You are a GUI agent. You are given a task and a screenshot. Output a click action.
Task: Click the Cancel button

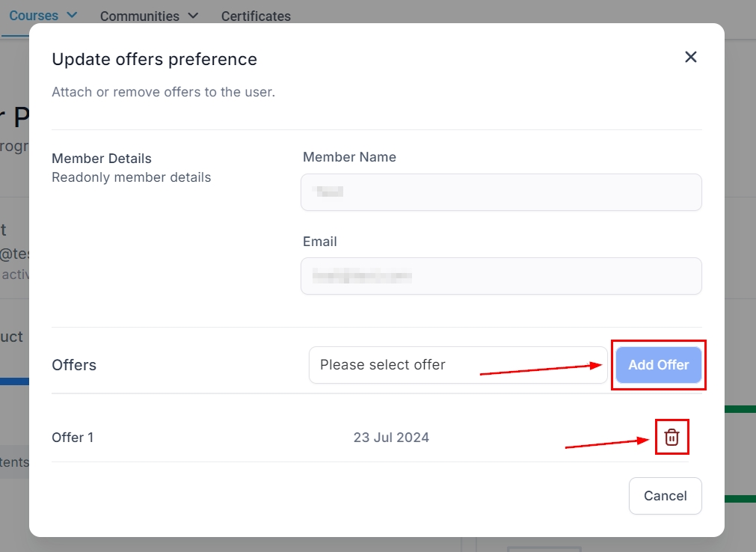pos(665,496)
